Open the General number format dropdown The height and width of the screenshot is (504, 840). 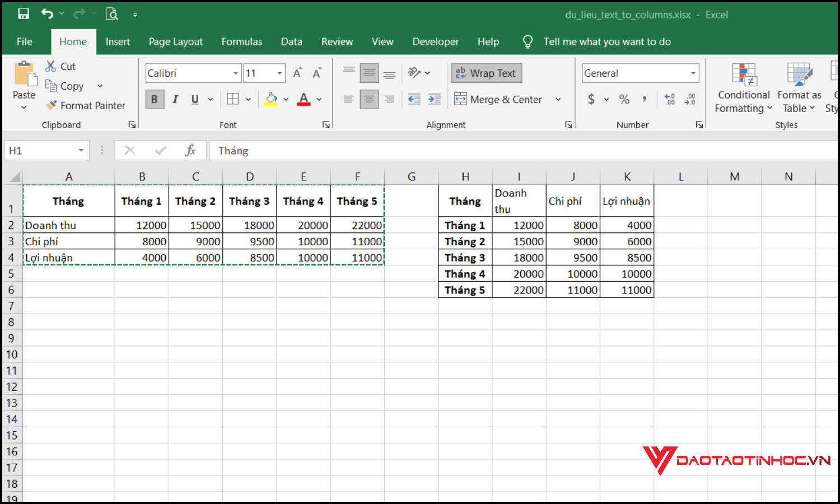(692, 73)
